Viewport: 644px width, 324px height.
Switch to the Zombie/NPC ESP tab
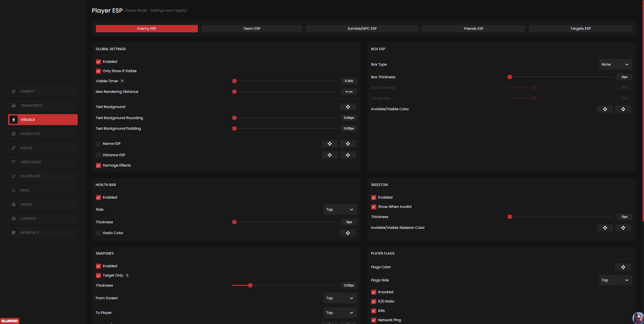tap(362, 29)
